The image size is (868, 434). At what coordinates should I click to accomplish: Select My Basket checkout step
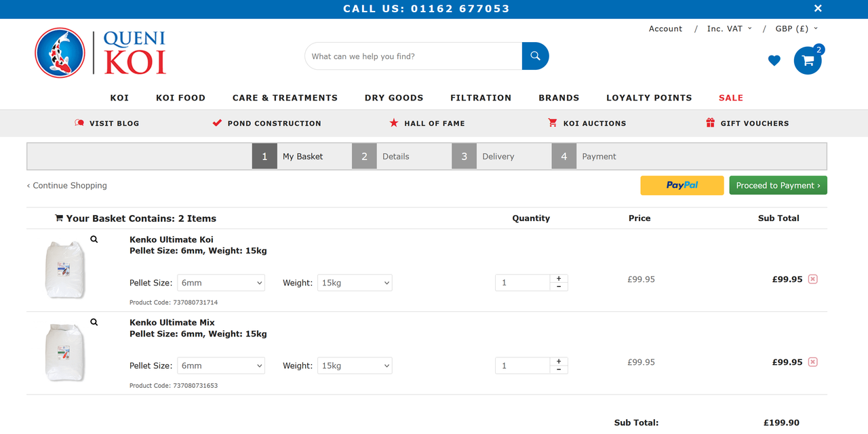288,157
